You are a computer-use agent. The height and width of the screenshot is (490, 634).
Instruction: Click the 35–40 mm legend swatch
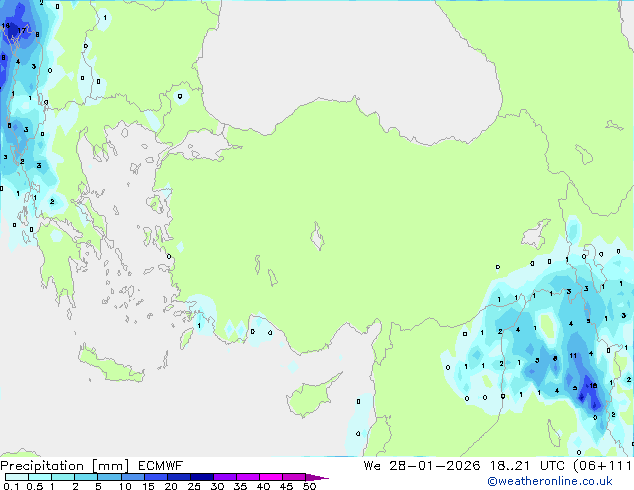click(x=247, y=477)
